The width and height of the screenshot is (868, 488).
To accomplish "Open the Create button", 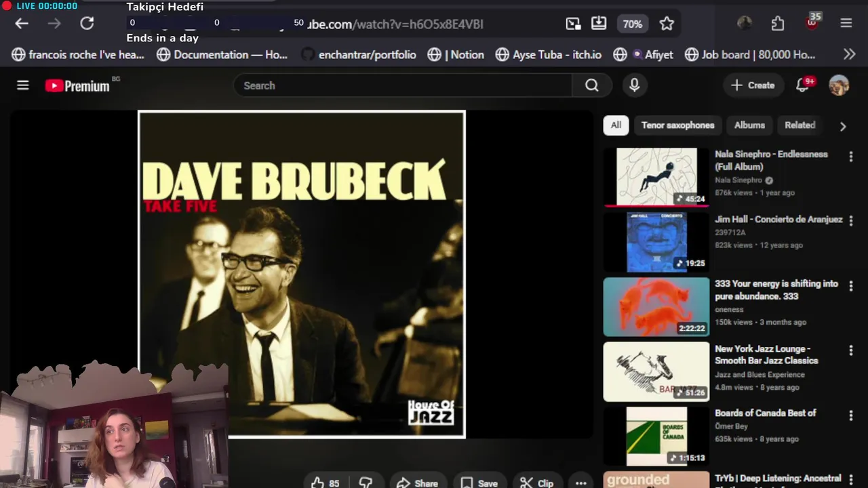I will coord(753,85).
